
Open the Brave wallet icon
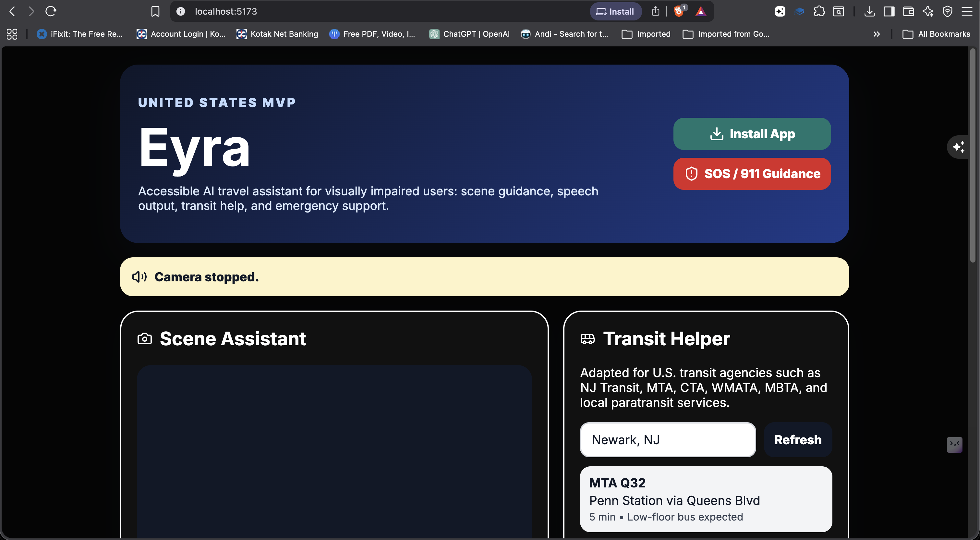pyautogui.click(x=908, y=11)
